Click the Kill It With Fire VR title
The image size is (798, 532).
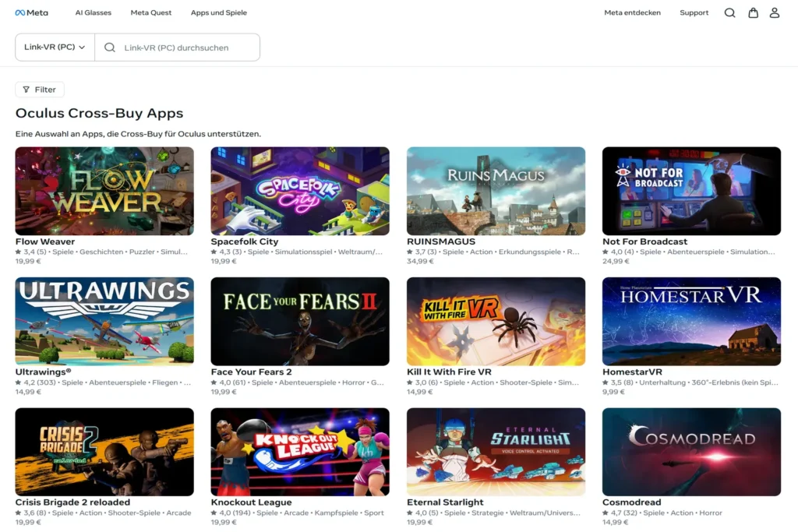449,372
